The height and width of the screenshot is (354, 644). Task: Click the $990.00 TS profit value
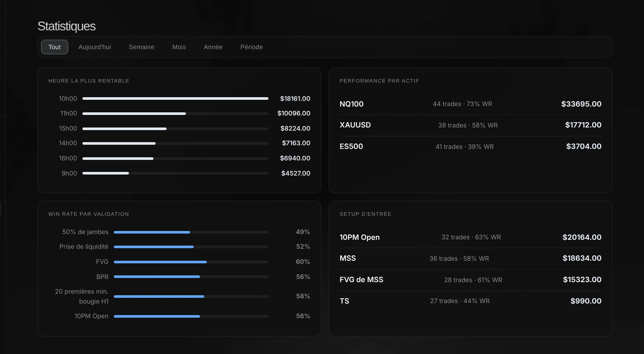pos(586,301)
